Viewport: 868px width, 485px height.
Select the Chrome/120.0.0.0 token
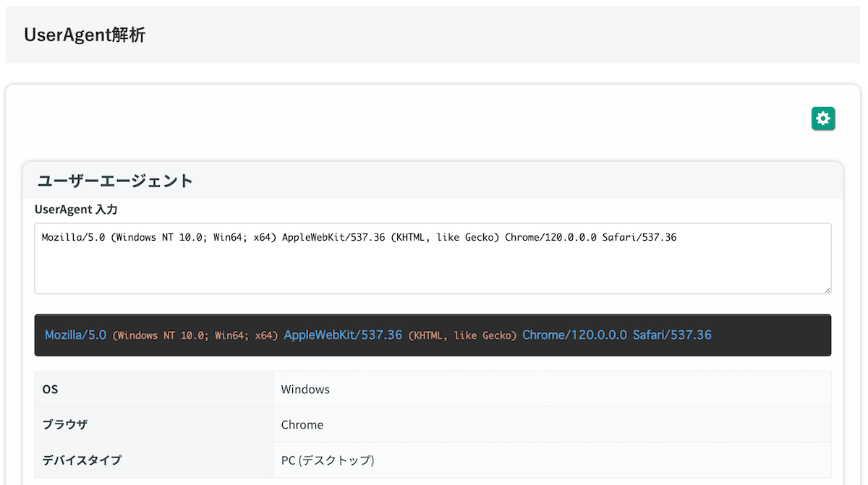[574, 335]
